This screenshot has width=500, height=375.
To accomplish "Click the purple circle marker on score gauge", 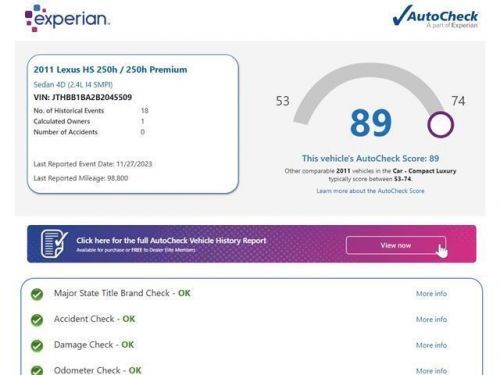I will coord(440,125).
